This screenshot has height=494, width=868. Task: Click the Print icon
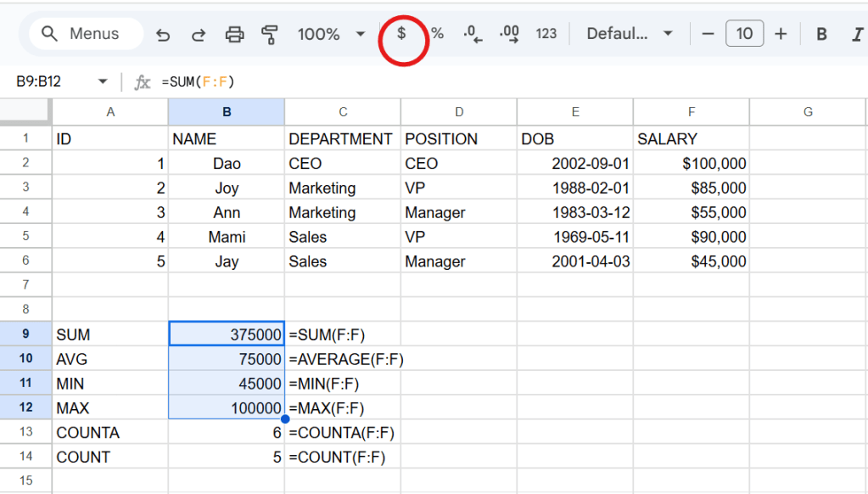click(234, 34)
